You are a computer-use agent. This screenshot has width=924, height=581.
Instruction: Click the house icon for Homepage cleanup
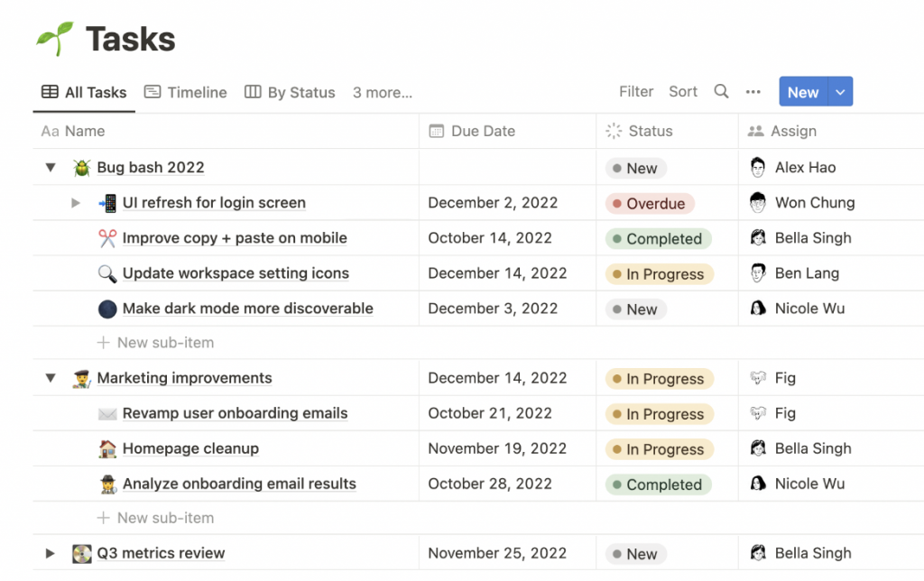point(107,448)
